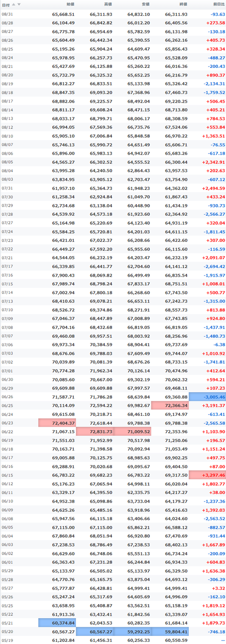Viewport: 226px width, 644px height.
Task: Click the 終値 column header
Action: (x=183, y=4)
